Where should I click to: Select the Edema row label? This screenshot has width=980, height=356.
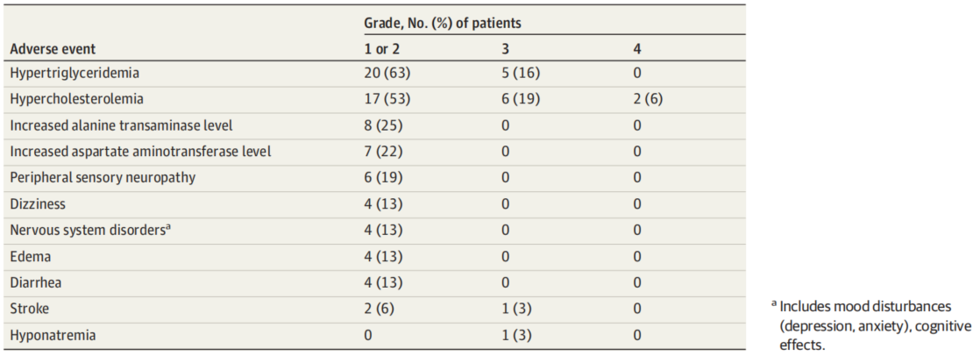pyautogui.click(x=31, y=255)
